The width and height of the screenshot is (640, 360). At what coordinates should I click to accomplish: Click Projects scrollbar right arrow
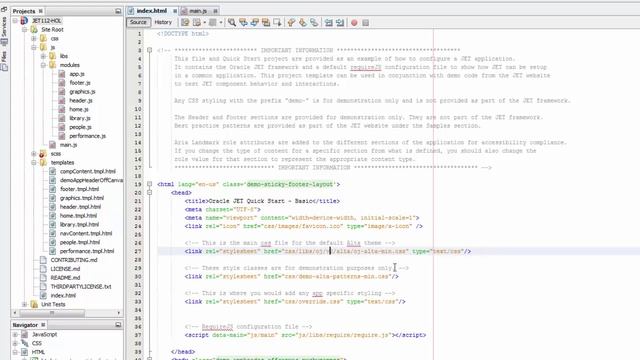119,313
